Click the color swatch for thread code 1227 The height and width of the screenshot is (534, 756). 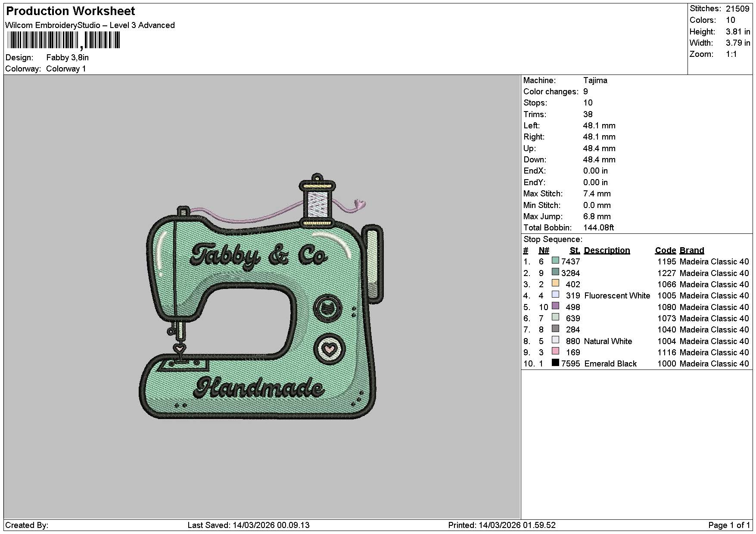click(555, 272)
